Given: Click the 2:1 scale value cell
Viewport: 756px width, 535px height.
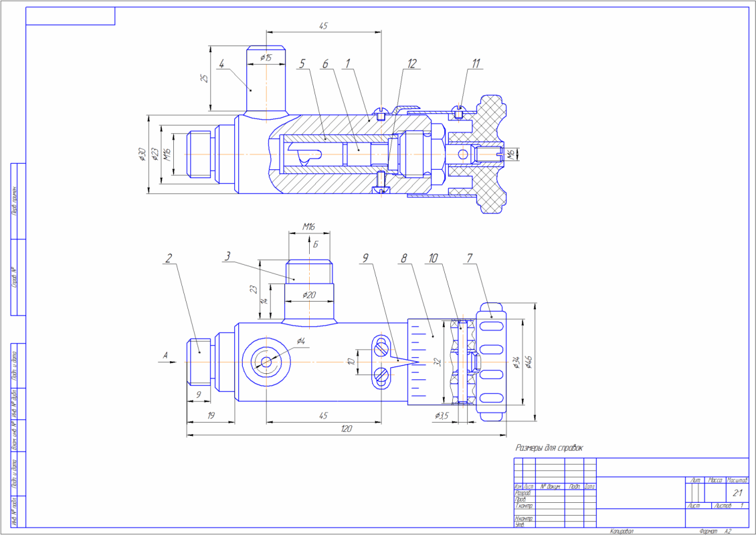Looking at the screenshot, I should click(737, 493).
